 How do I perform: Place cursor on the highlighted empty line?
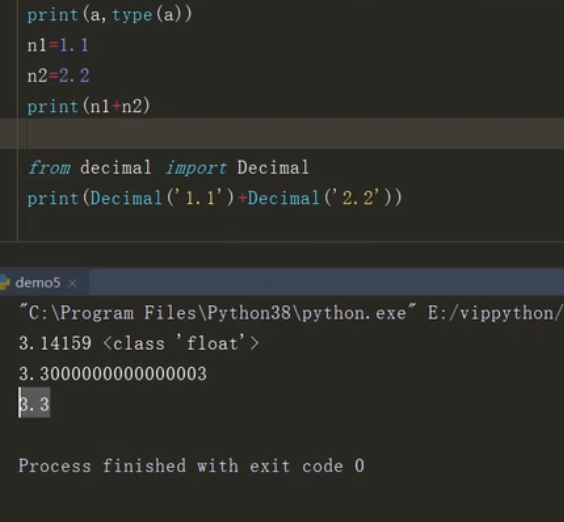(x=282, y=133)
